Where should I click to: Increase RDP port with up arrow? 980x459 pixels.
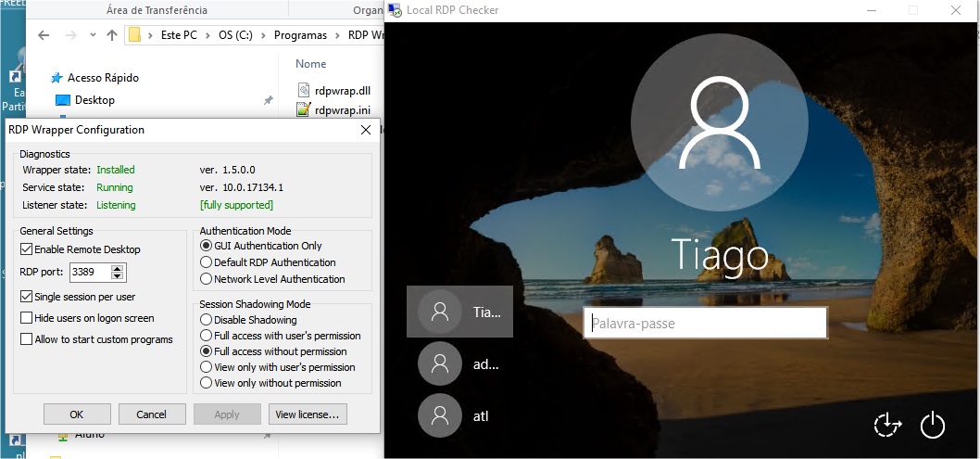(x=118, y=268)
